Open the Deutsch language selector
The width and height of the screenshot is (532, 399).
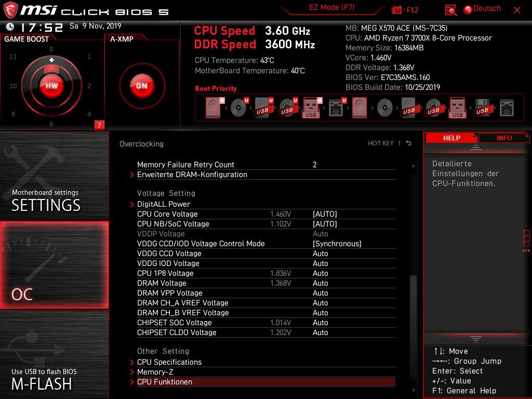click(483, 9)
